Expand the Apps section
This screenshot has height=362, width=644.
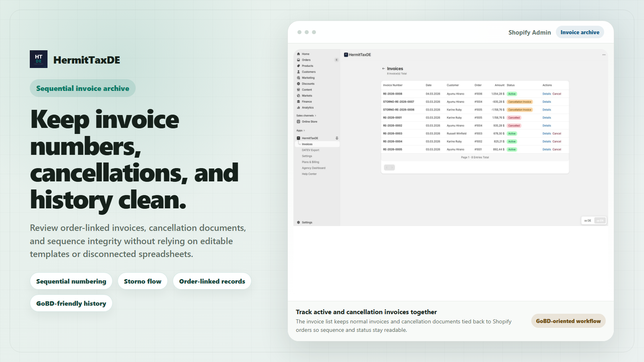coord(300,130)
